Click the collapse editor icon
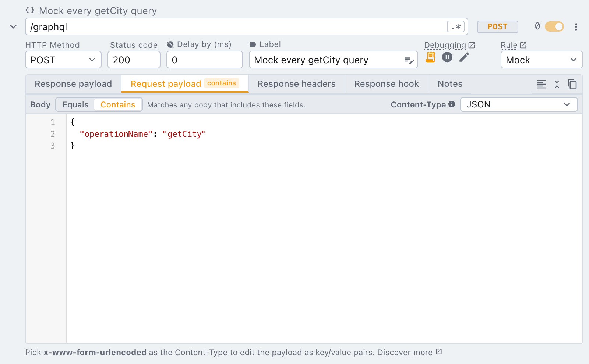Viewport: 589px width, 364px height. [557, 84]
